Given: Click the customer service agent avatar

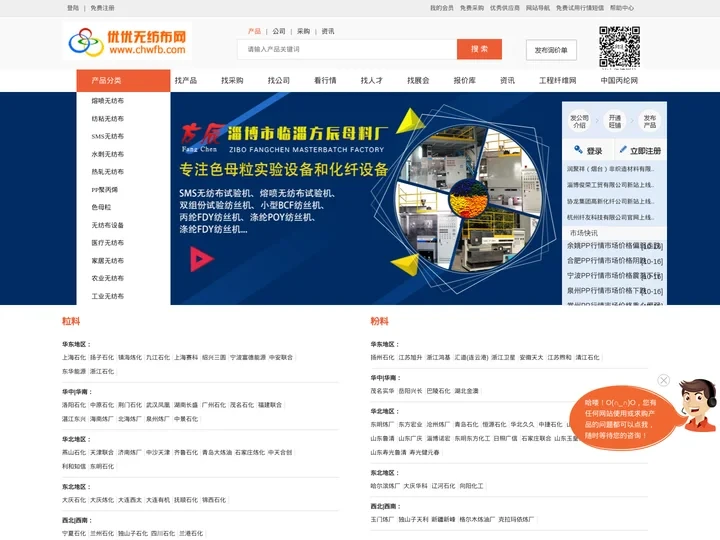Looking at the screenshot, I should point(698,405).
